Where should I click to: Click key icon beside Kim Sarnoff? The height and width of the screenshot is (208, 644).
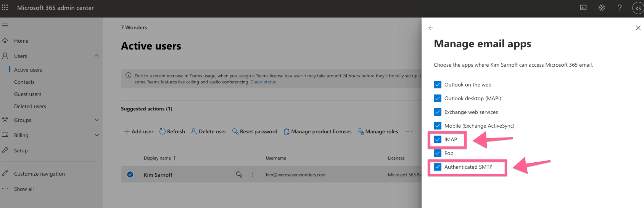[x=239, y=174]
